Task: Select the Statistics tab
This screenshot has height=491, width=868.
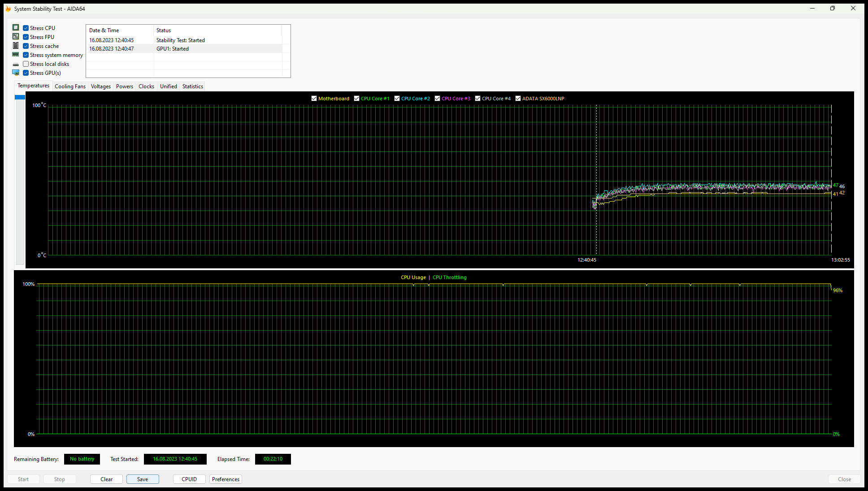Action: tap(192, 86)
